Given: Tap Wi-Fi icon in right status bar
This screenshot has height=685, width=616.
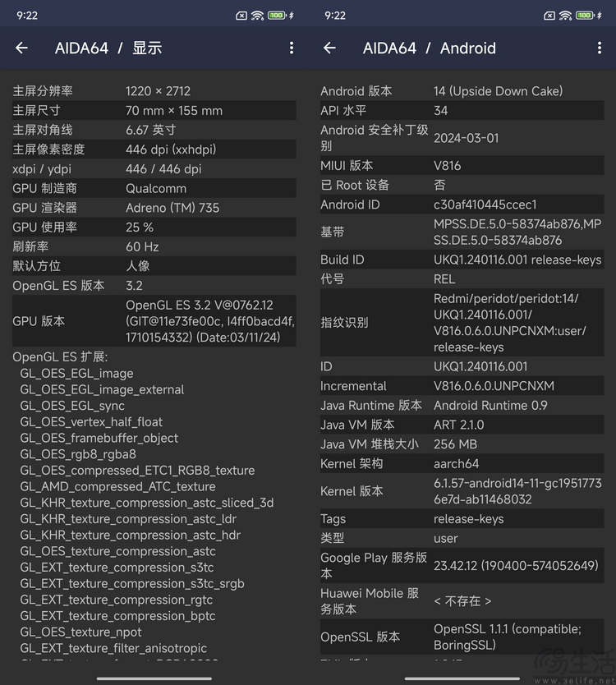Looking at the screenshot, I should click(x=565, y=16).
